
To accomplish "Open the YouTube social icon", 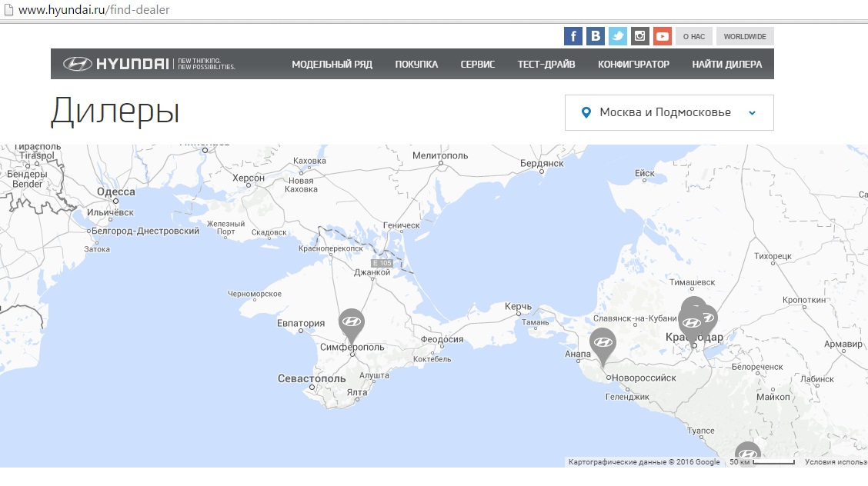I will coord(663,36).
